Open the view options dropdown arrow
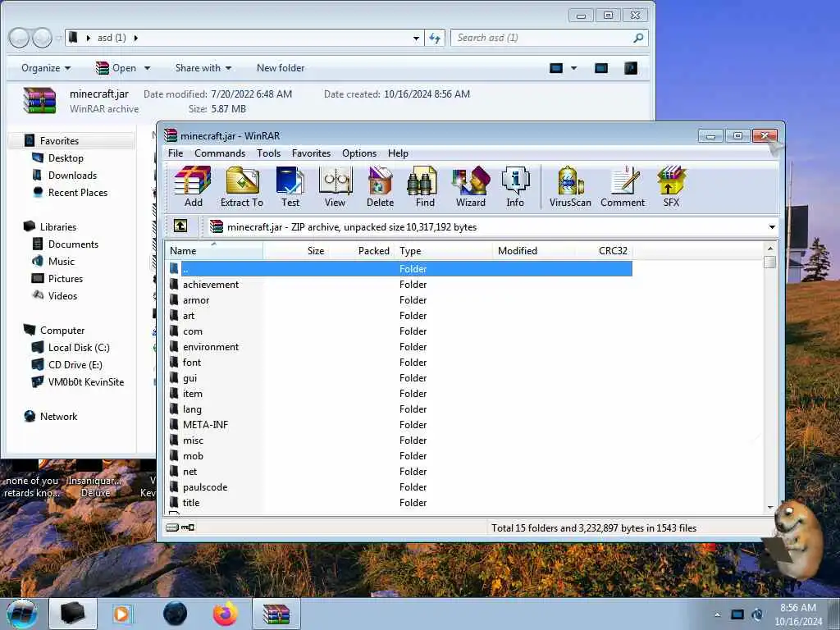 click(x=573, y=68)
